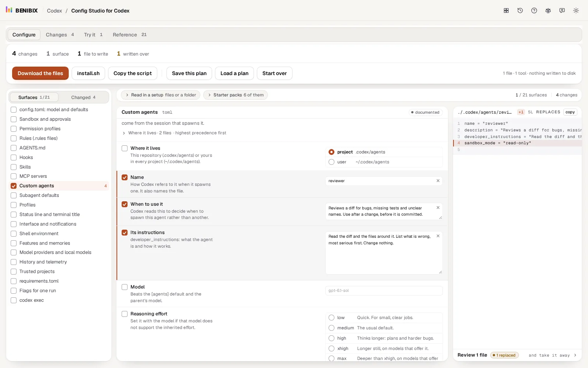Click the BENIBIX logo
The width and height of the screenshot is (588, 368).
coord(22,10)
